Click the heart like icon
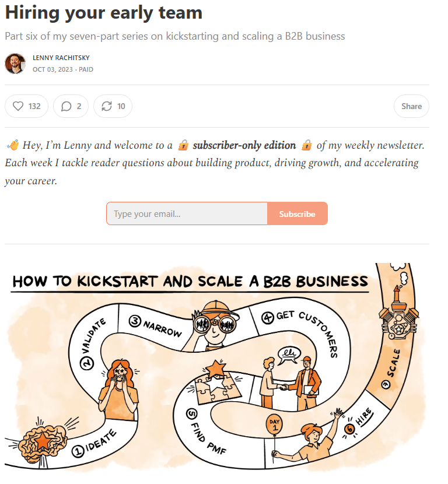Image resolution: width=448 pixels, height=484 pixels. tap(18, 106)
